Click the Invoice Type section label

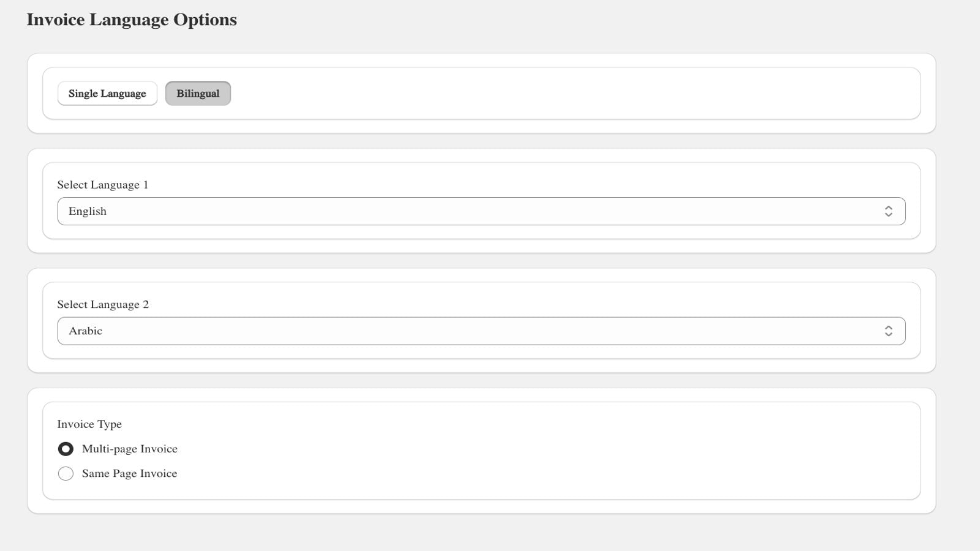[89, 424]
